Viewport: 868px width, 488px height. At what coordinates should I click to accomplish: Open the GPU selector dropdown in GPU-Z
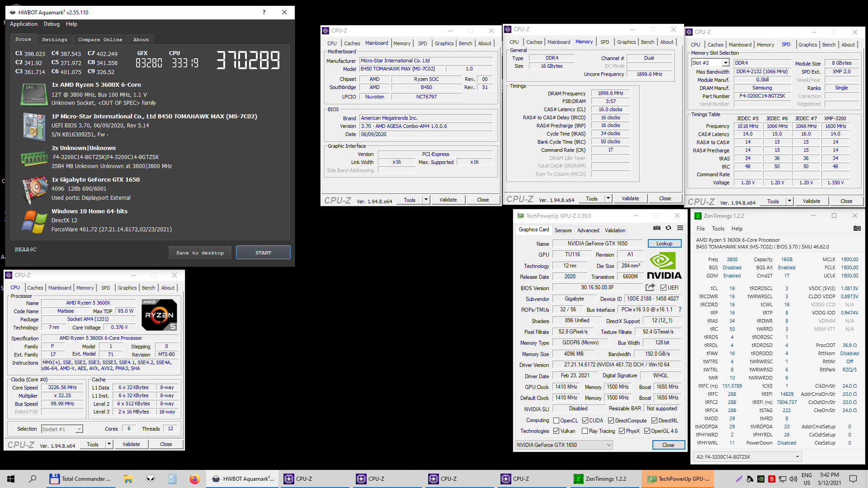[x=564, y=445]
